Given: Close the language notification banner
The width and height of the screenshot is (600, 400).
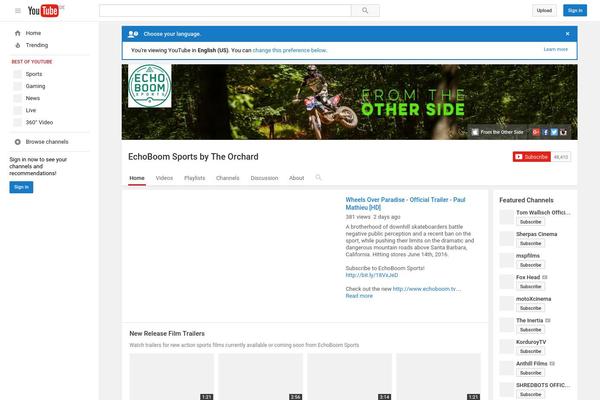Looking at the screenshot, I should tap(567, 34).
